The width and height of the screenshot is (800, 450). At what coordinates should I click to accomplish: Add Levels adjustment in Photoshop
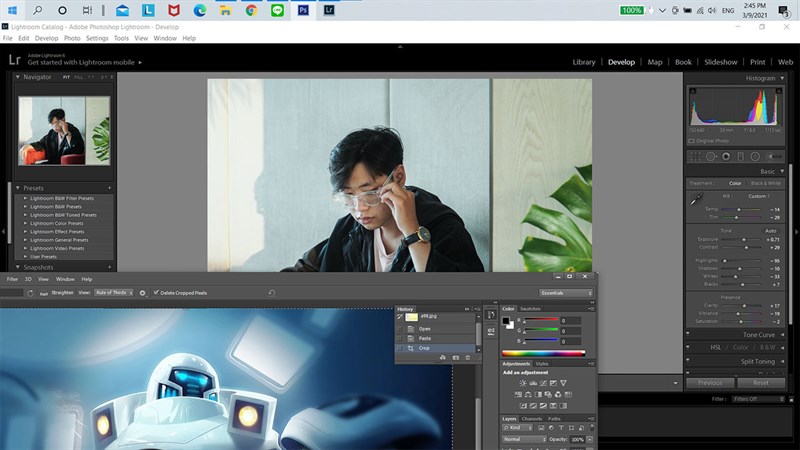533,383
